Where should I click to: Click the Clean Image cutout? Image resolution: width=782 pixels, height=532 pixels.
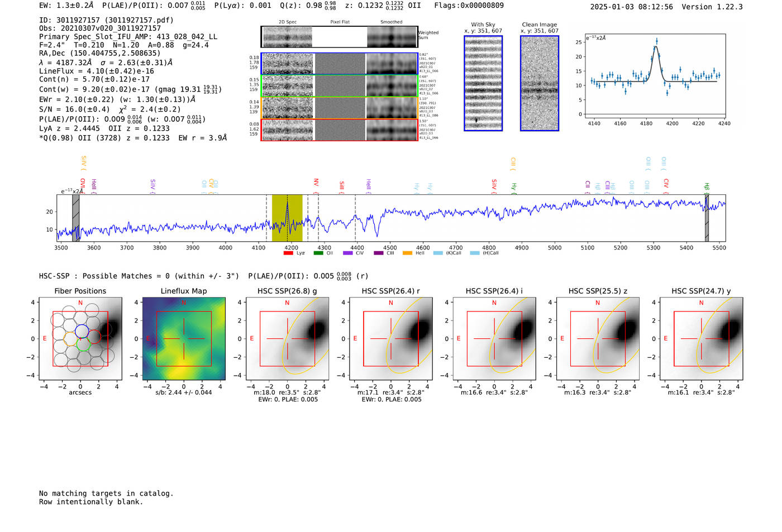coord(540,83)
